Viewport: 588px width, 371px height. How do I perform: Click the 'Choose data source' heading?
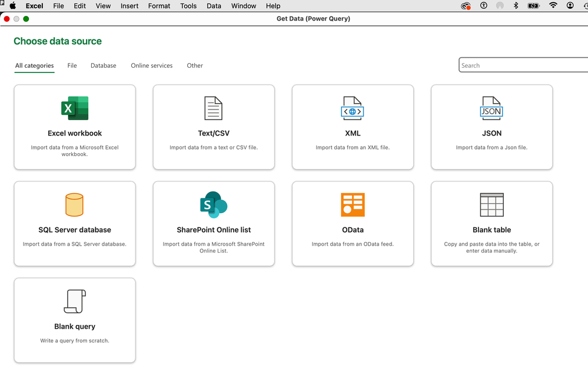pyautogui.click(x=57, y=41)
